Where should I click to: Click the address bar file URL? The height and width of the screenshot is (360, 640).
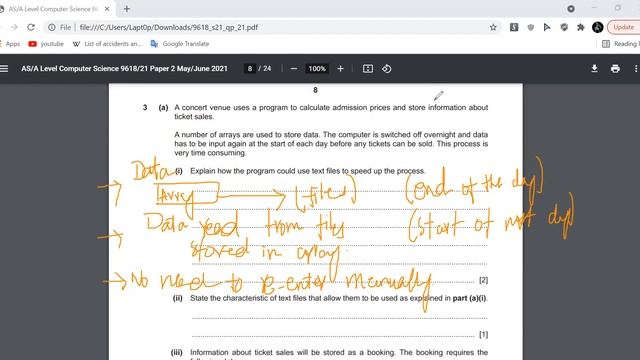169,27
